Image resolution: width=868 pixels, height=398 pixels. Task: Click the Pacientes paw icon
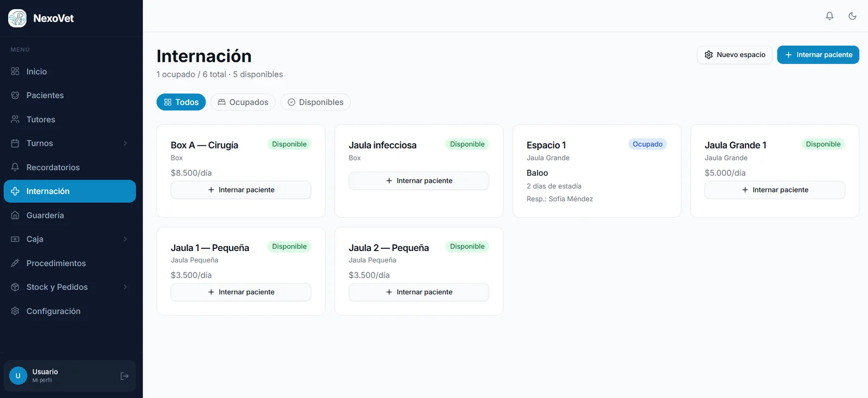15,95
